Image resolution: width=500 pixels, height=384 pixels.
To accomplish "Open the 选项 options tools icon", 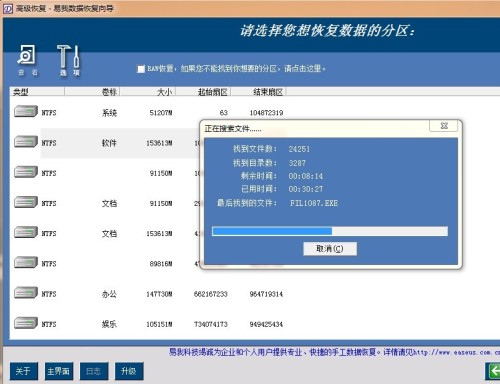I will coord(69,56).
